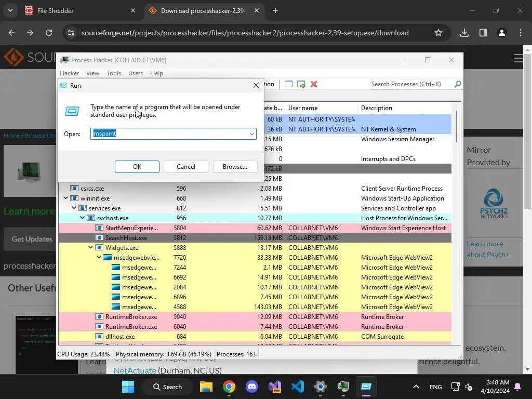Viewport: 532px width, 399px height.
Task: Open the View menu
Action: [x=92, y=73]
